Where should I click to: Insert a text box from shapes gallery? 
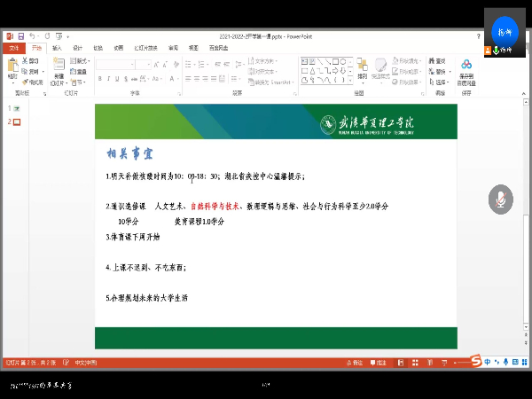pyautogui.click(x=304, y=61)
